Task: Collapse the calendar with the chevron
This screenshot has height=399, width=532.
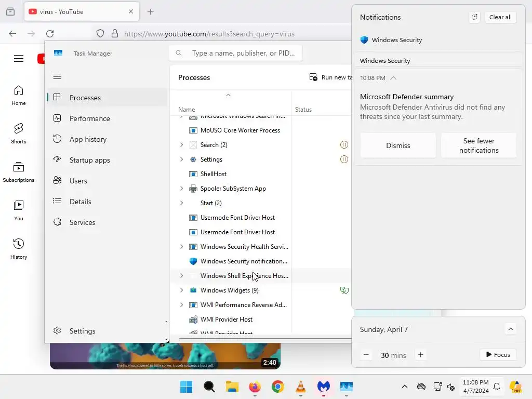Action: coord(510,329)
